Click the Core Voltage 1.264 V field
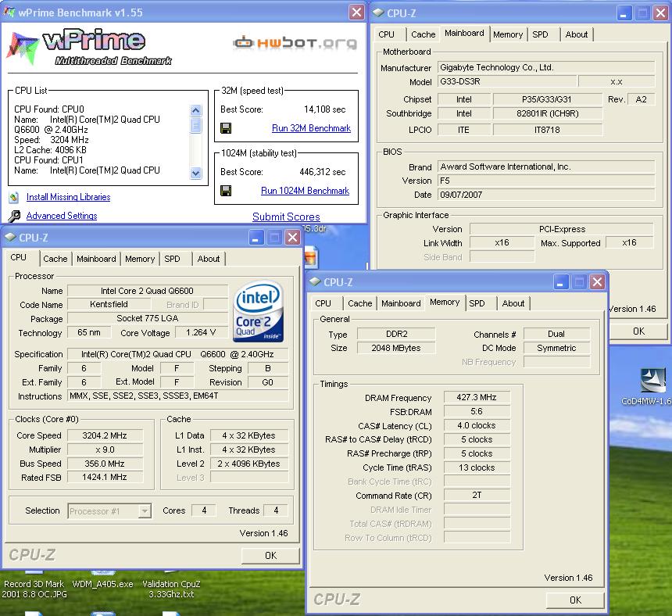 pos(201,333)
